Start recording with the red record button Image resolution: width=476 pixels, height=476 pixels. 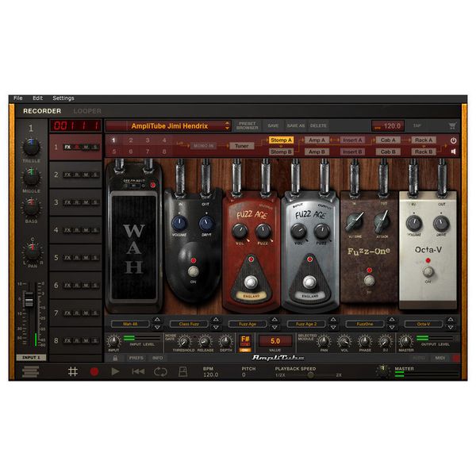94,371
